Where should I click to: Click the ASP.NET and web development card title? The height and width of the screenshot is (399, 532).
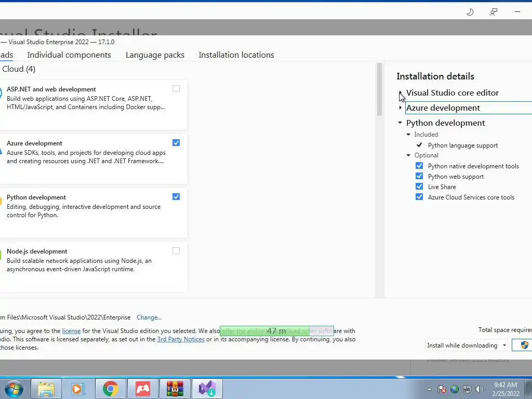point(51,89)
